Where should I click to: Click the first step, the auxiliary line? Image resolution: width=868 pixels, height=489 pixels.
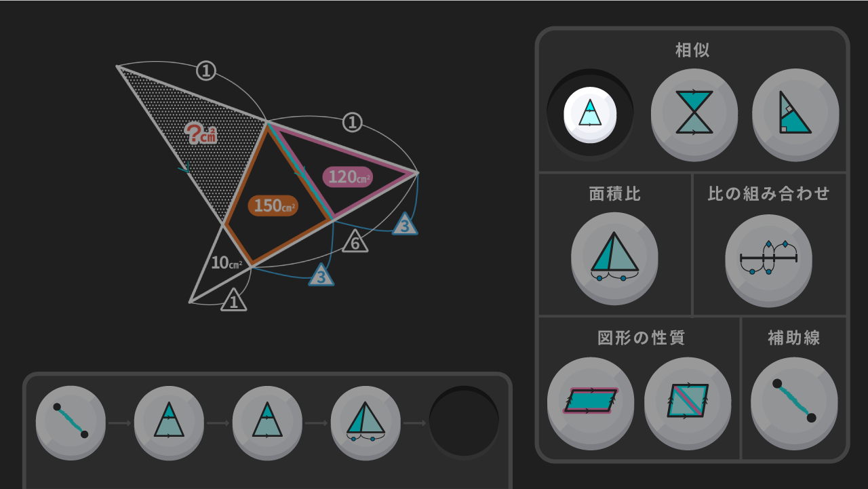click(x=71, y=420)
